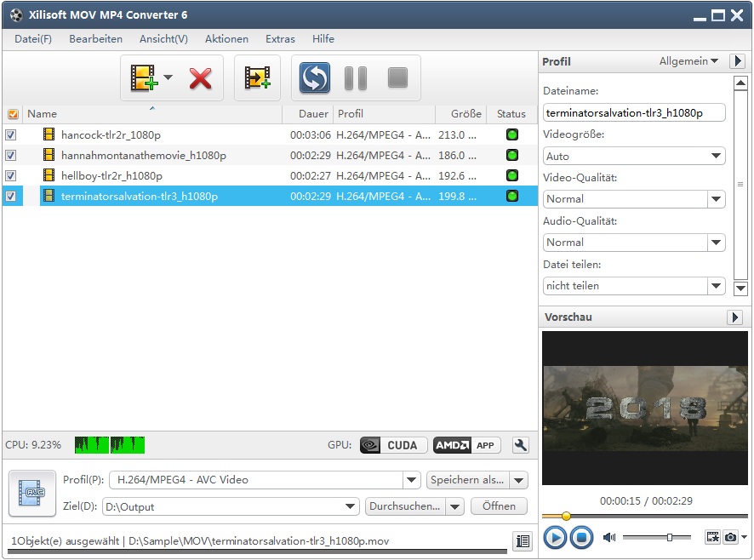Image resolution: width=754 pixels, height=560 pixels.
Task: Open the Aktionen menu
Action: [x=226, y=39]
